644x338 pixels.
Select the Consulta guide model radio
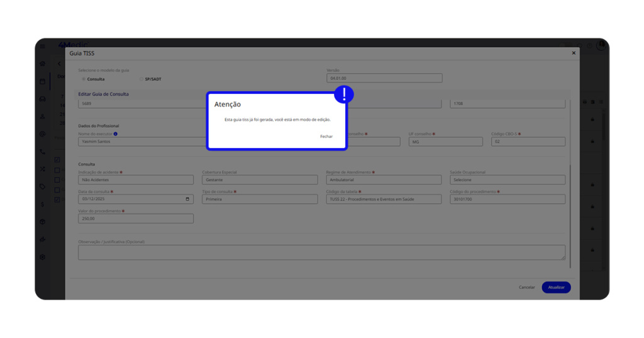point(84,79)
